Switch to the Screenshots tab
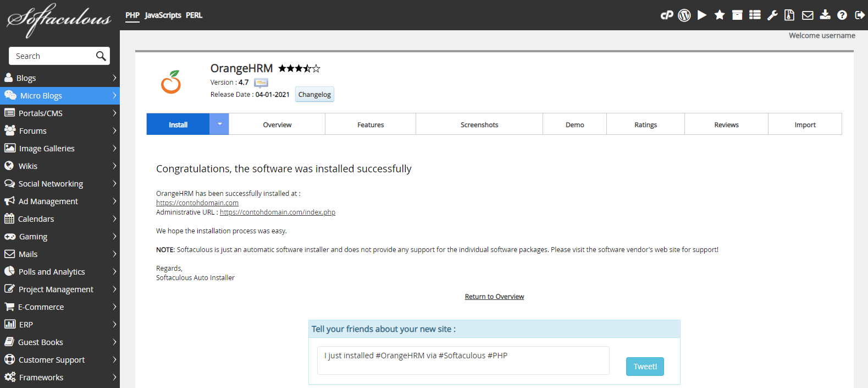 pyautogui.click(x=479, y=125)
